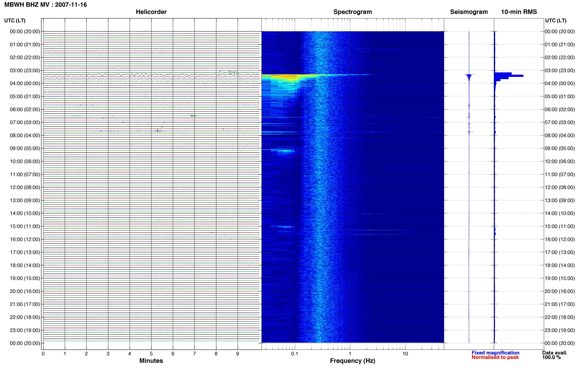
Task: Click the '0.1' frequency tick label
Action: [294, 354]
